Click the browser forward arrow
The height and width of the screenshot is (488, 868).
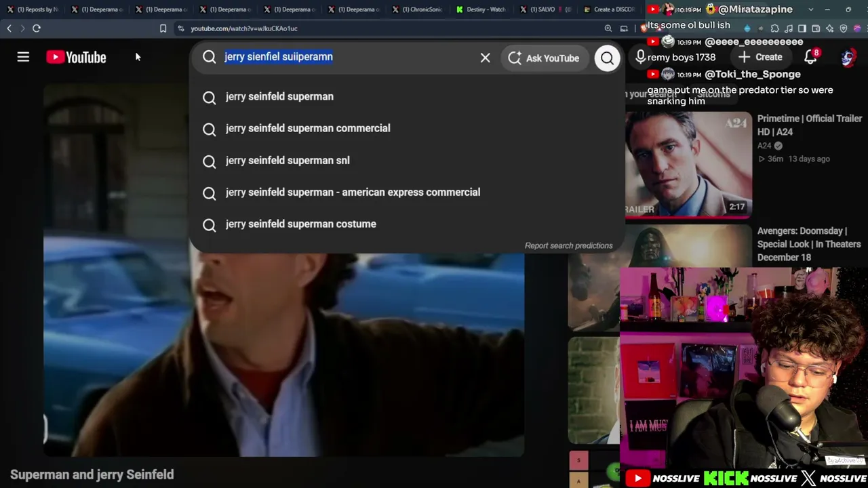pyautogui.click(x=22, y=28)
